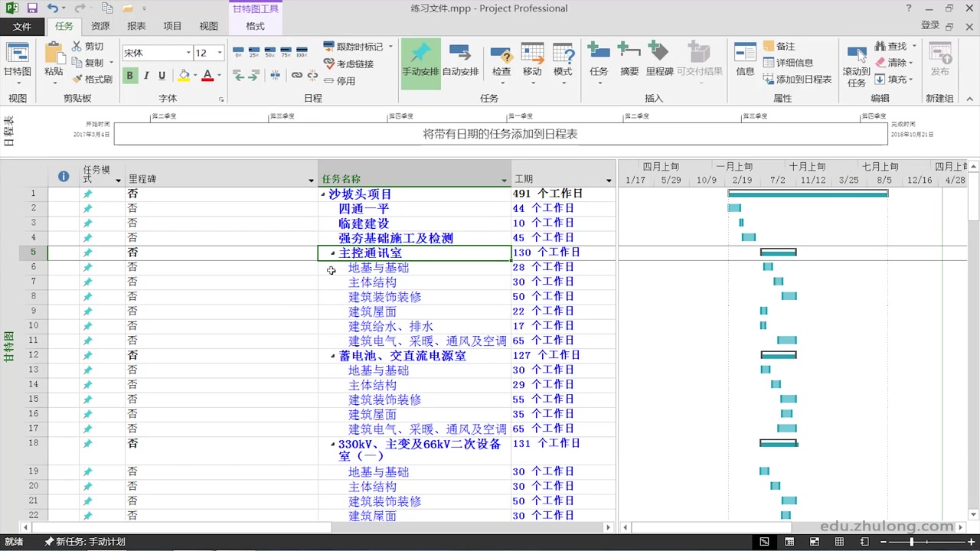
Task: Open 任务名称 column filter dropdown
Action: coord(504,181)
